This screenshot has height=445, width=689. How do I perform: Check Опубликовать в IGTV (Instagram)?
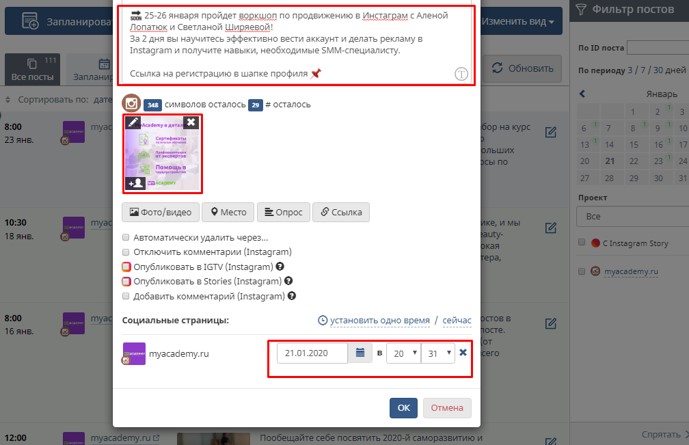tap(126, 267)
